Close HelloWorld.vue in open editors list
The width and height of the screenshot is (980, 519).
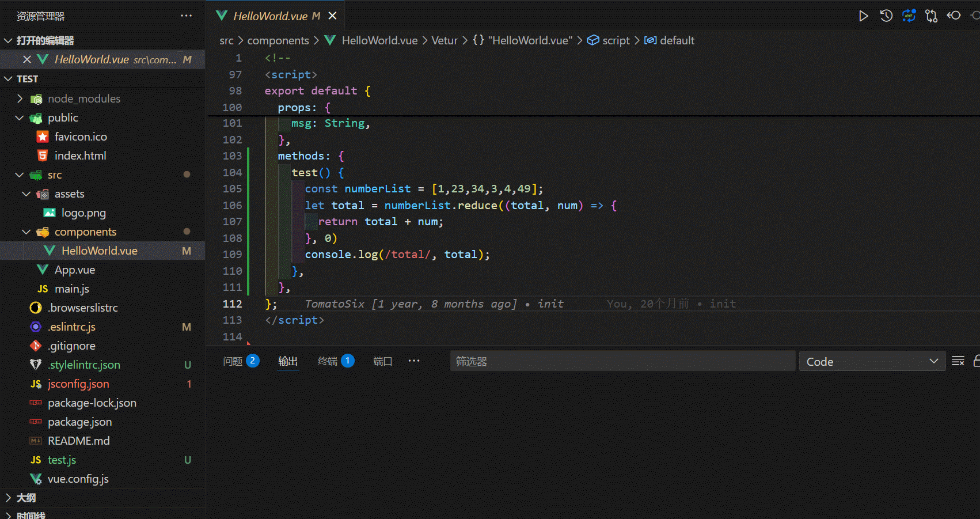(x=26, y=59)
